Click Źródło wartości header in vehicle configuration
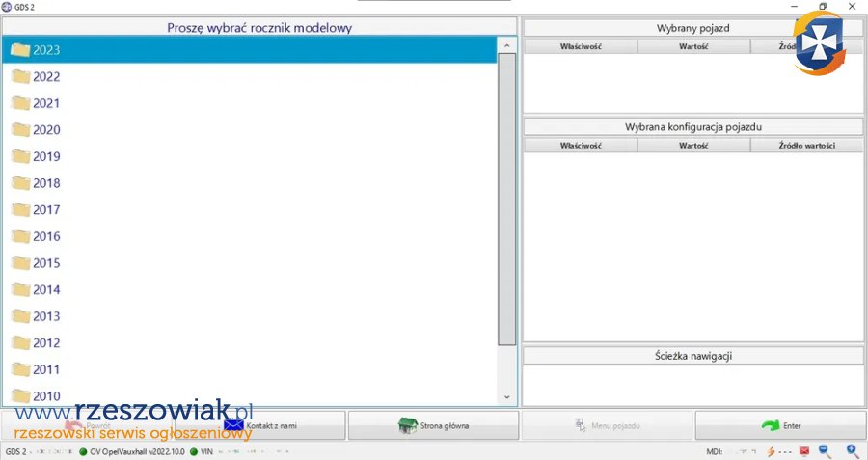This screenshot has width=868, height=460. point(807,145)
